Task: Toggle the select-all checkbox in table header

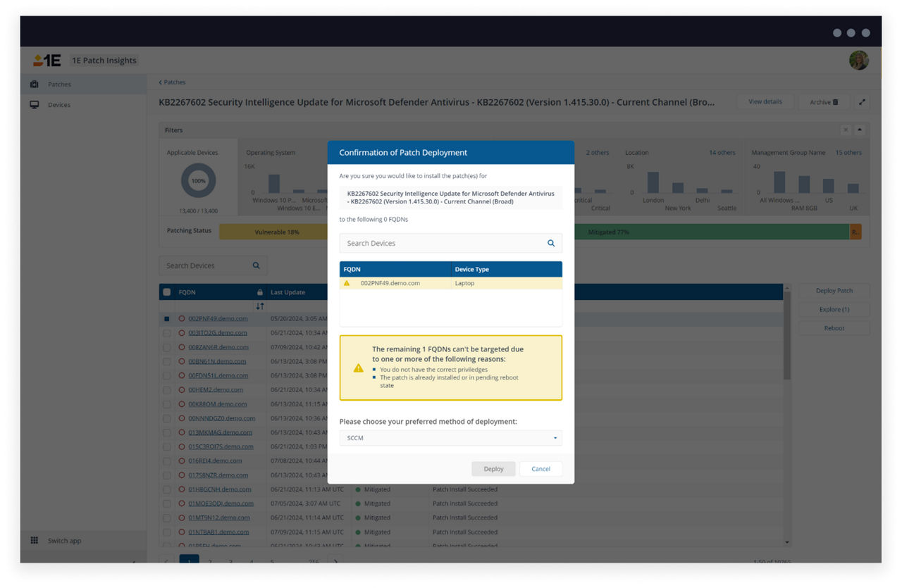Action: tap(167, 292)
